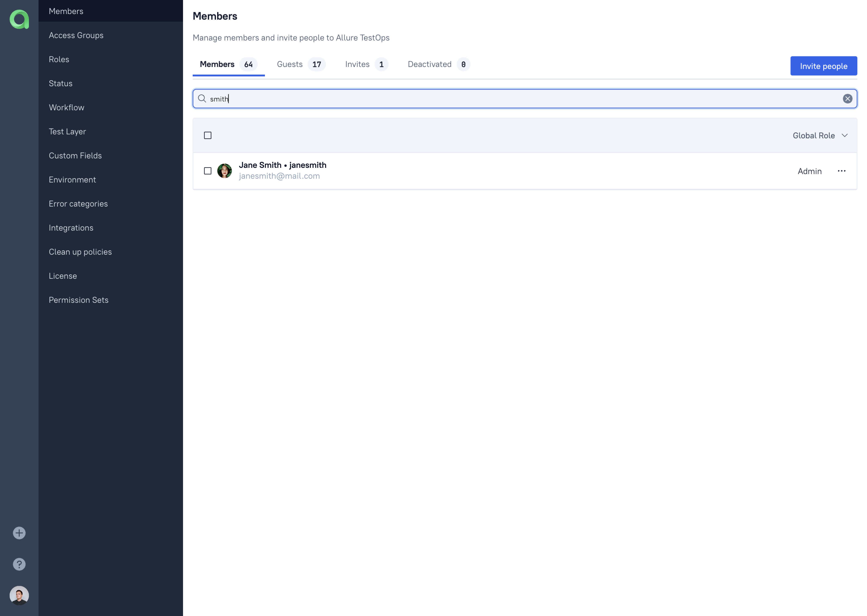Go to Access Groups in sidebar

[x=76, y=35]
